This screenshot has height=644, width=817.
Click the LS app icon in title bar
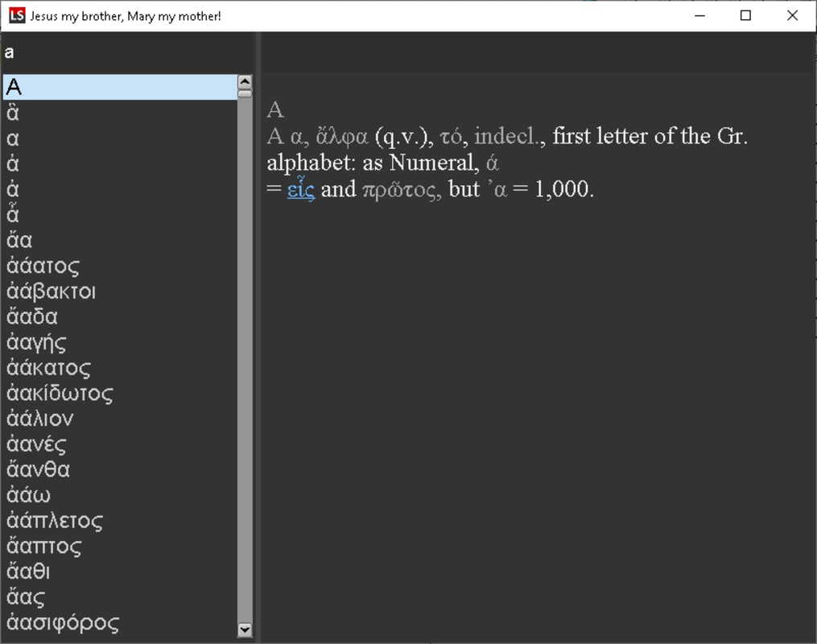click(x=17, y=15)
